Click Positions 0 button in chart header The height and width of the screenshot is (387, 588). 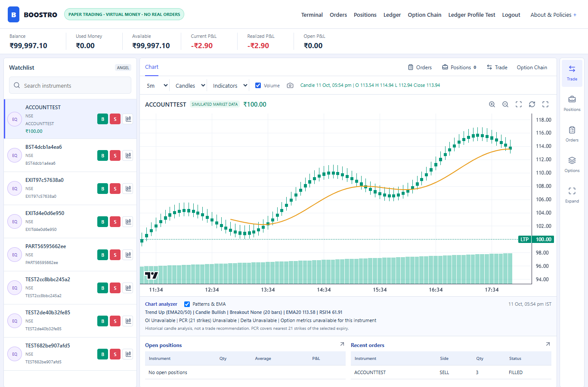[459, 68]
